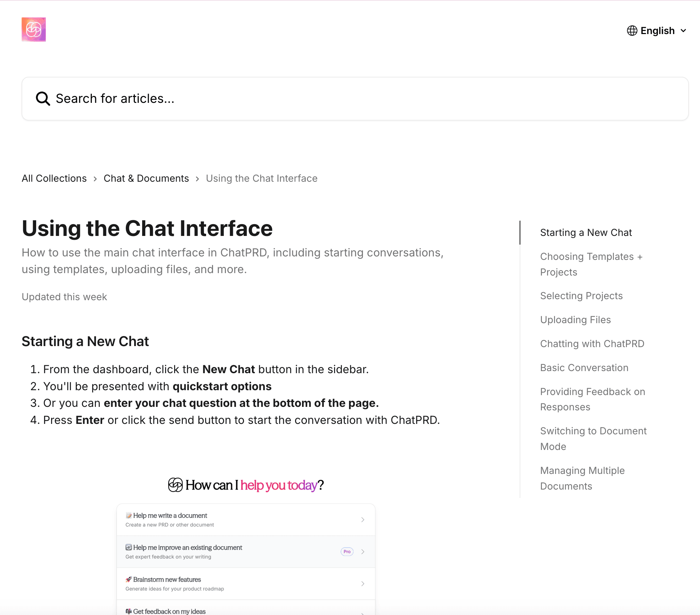Navigate to Chat & Documents breadcrumb
This screenshot has height=615, width=700.
(146, 178)
